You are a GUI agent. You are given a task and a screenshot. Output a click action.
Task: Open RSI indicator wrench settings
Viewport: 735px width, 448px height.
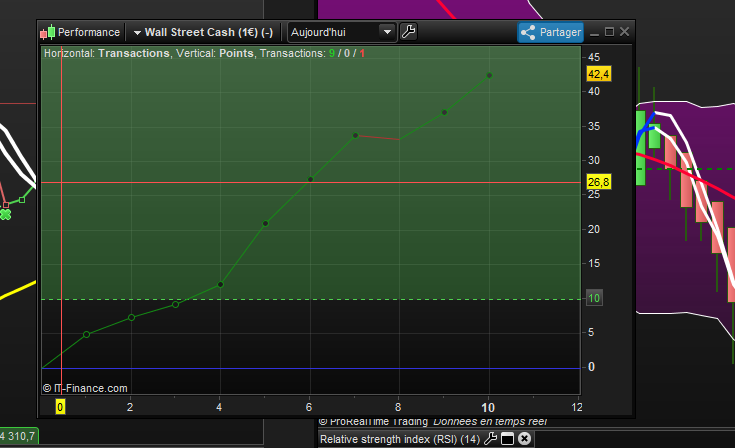click(490, 439)
